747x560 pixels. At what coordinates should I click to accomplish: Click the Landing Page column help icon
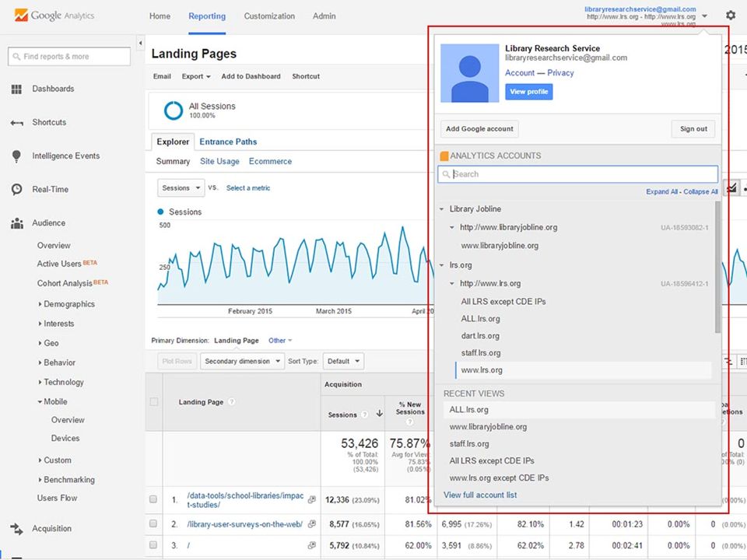click(232, 402)
